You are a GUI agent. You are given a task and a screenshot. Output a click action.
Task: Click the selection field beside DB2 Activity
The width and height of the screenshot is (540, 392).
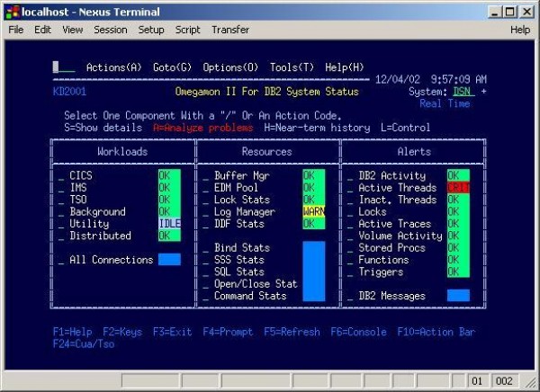(x=350, y=176)
